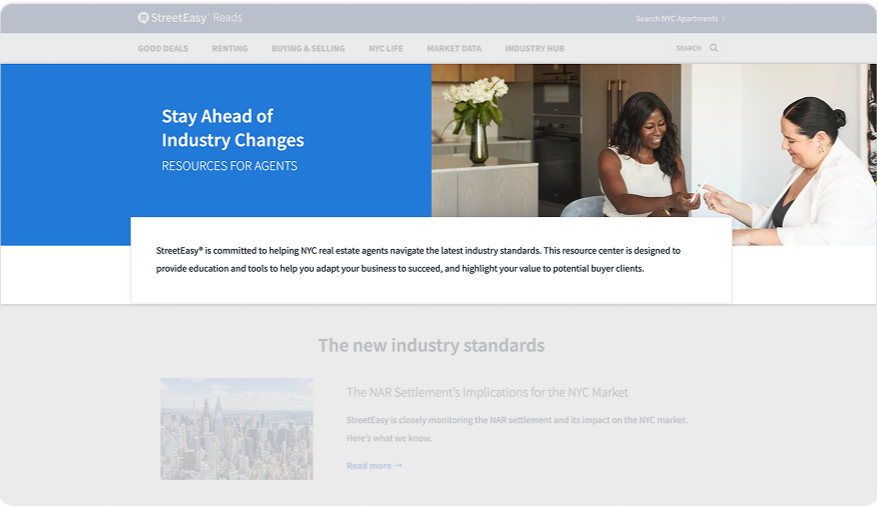Select the Industry Hub menu item
Viewport: 877px width, 508px height.
(x=535, y=49)
